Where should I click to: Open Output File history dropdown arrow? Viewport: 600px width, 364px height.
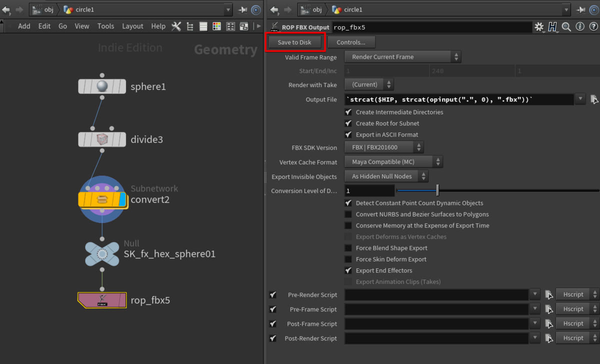pyautogui.click(x=580, y=99)
